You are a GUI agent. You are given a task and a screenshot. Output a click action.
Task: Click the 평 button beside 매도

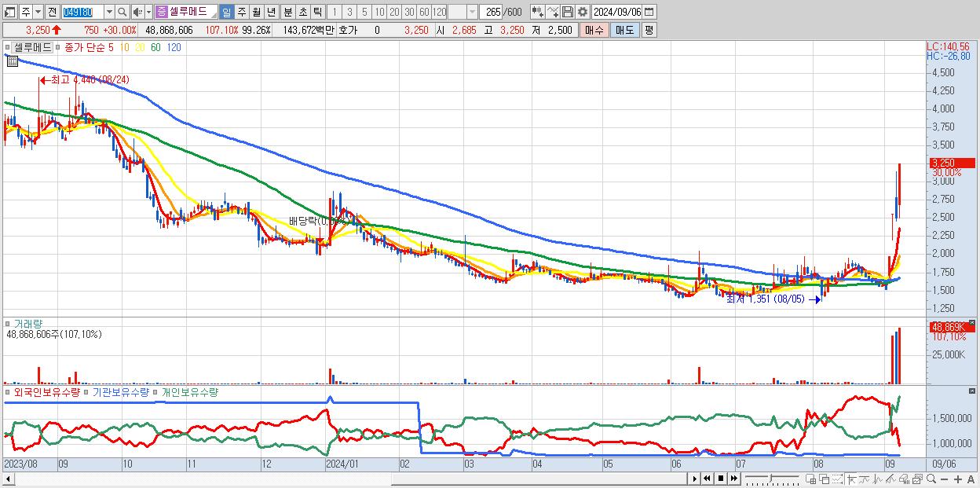pyautogui.click(x=649, y=30)
